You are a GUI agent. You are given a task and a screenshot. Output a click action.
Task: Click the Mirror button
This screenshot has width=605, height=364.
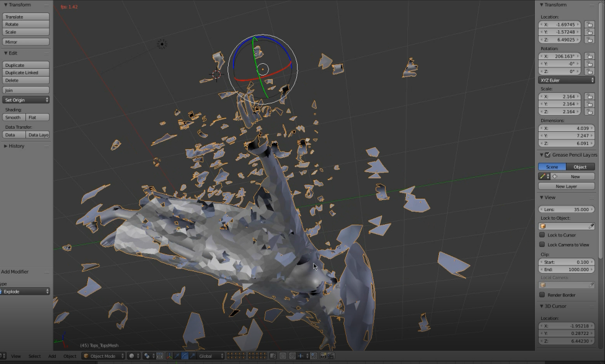click(x=26, y=41)
